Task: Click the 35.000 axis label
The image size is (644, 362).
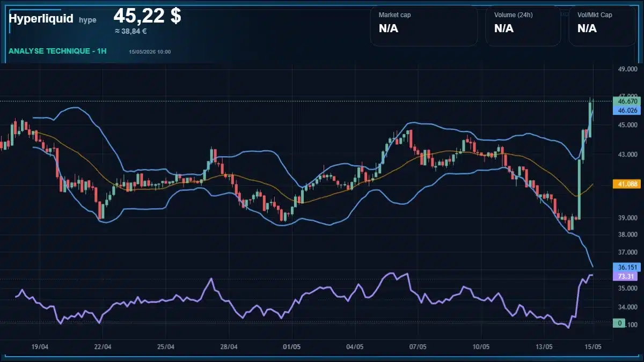Action: coord(627,289)
